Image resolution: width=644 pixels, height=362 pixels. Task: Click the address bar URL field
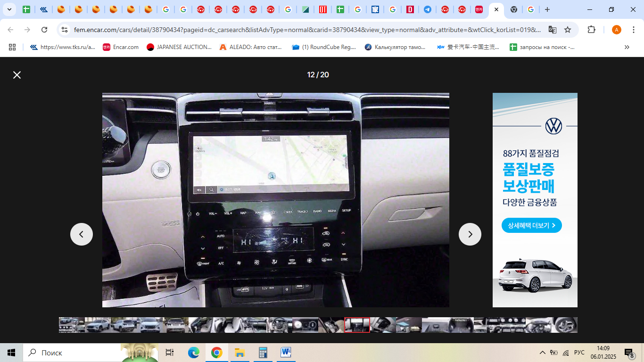click(306, 30)
